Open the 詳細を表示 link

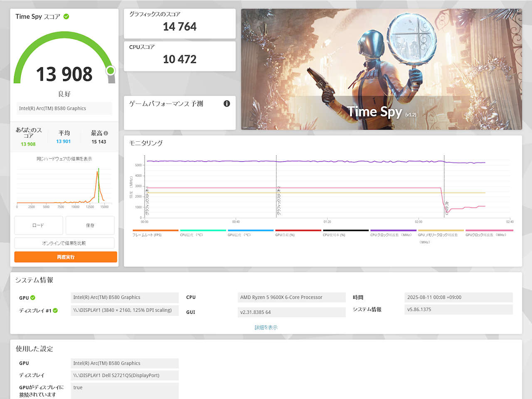(266, 328)
